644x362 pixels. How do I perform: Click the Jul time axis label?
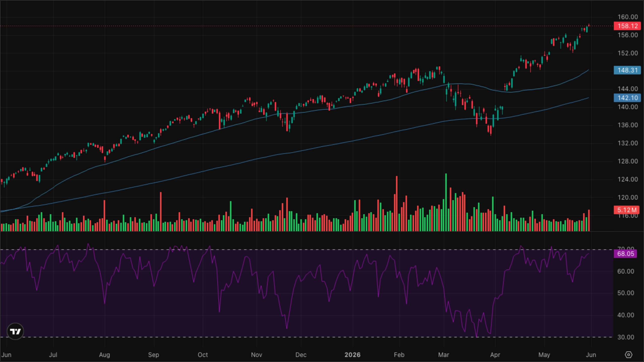(53, 355)
